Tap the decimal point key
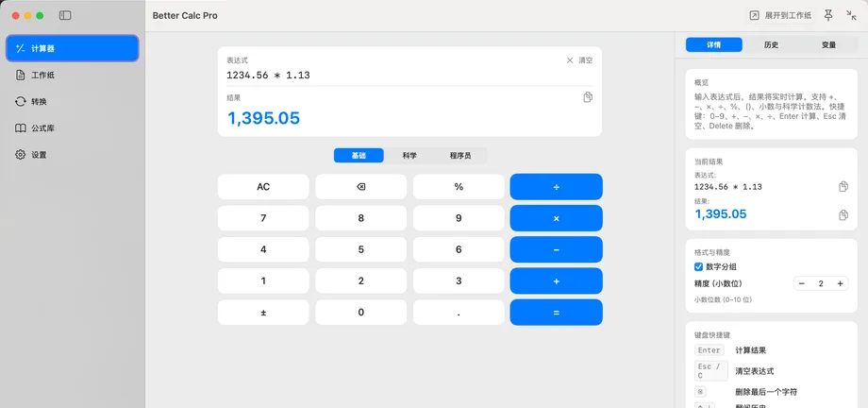The height and width of the screenshot is (408, 868). click(x=459, y=312)
